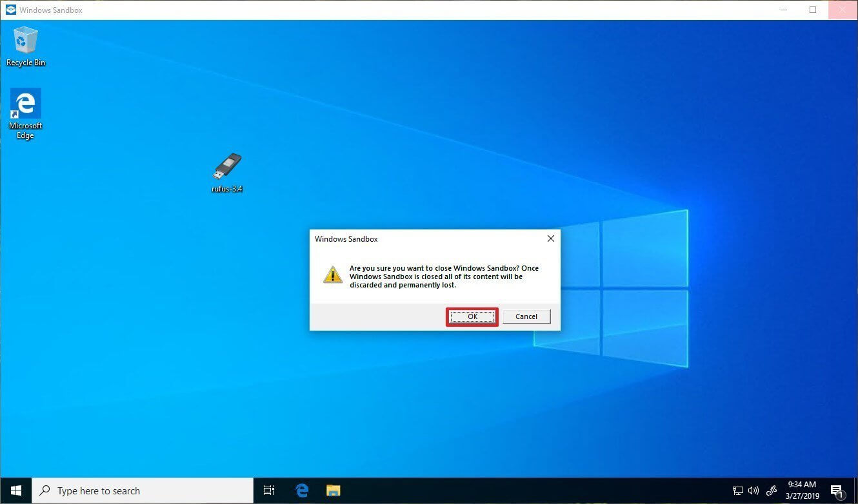Click the Type here to search box
This screenshot has height=504, width=858.
point(142,490)
